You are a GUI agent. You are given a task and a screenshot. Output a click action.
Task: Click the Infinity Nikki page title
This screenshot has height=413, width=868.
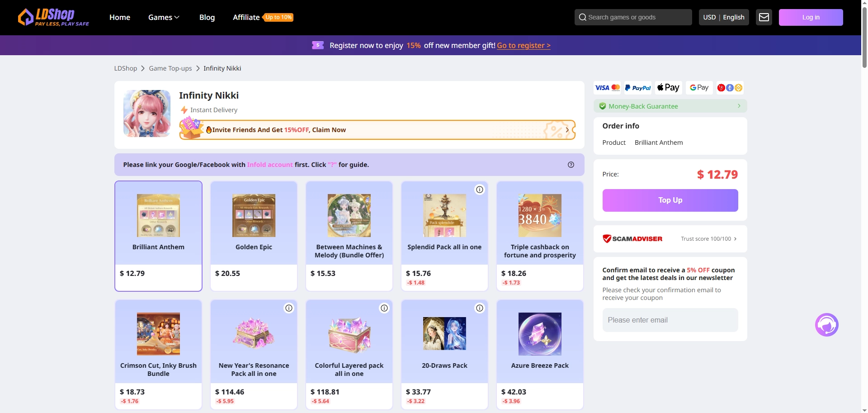coord(209,95)
